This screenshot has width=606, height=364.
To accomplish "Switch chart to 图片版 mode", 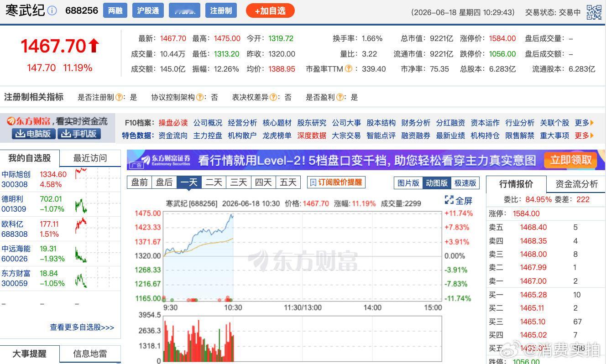I will click(x=408, y=183).
